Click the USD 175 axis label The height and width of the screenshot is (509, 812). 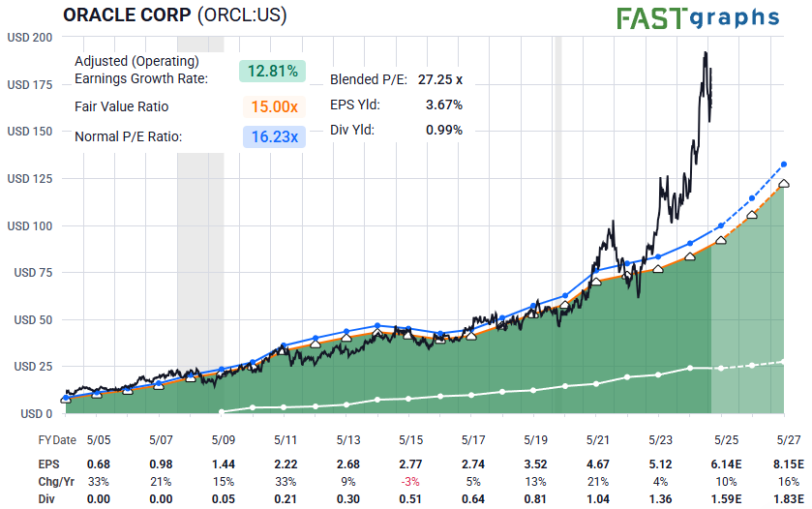click(29, 85)
